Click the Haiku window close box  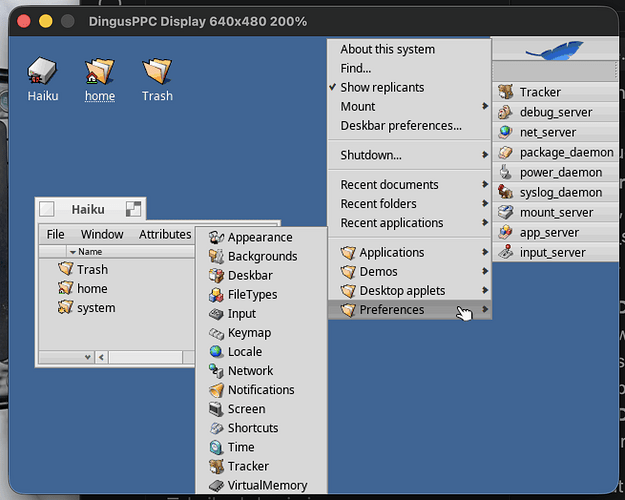[47, 209]
